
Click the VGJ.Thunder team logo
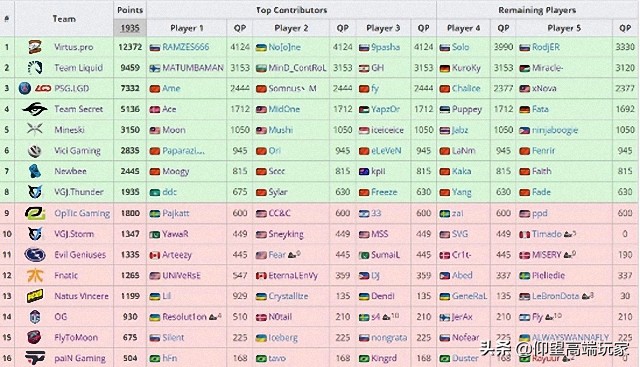(x=35, y=192)
